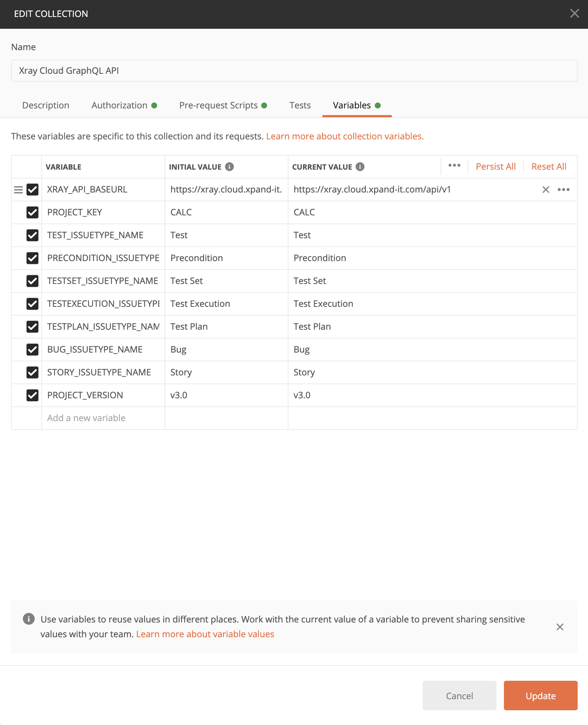Click the Initial Value info icon
The image size is (588, 725).
pos(229,167)
